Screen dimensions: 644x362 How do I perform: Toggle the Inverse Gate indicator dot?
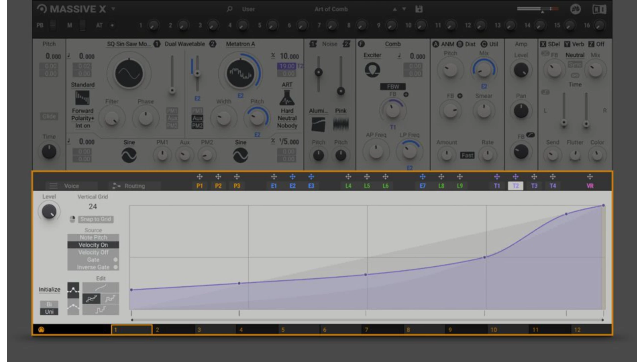click(x=115, y=267)
